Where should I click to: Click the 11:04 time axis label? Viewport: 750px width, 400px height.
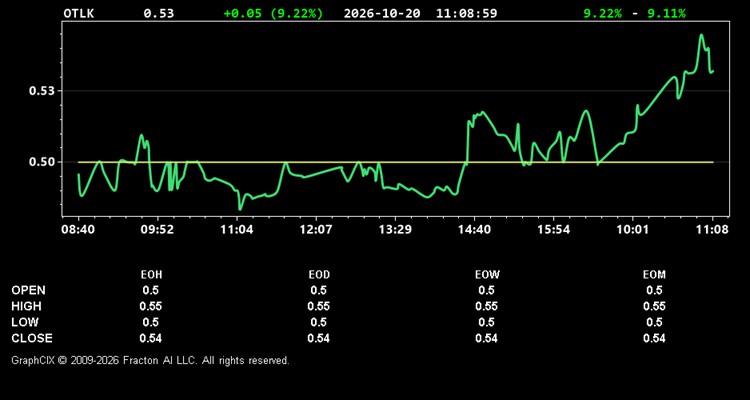coord(237,230)
